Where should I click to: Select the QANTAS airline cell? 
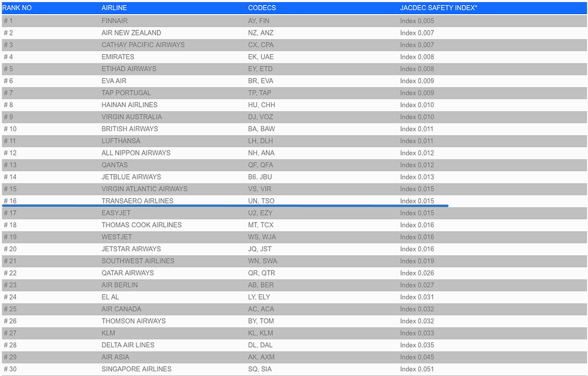(x=115, y=165)
